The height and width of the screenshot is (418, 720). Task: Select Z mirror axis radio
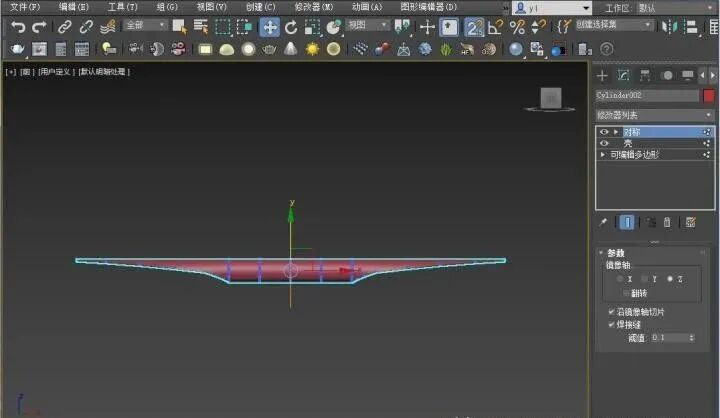tap(670, 279)
